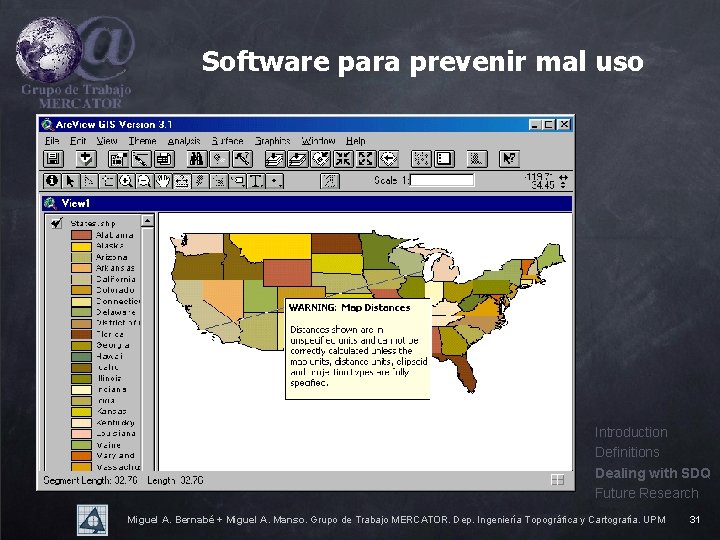Click the WARNING: Map Distances popup
Screen dimensions: 720x540
358,349
